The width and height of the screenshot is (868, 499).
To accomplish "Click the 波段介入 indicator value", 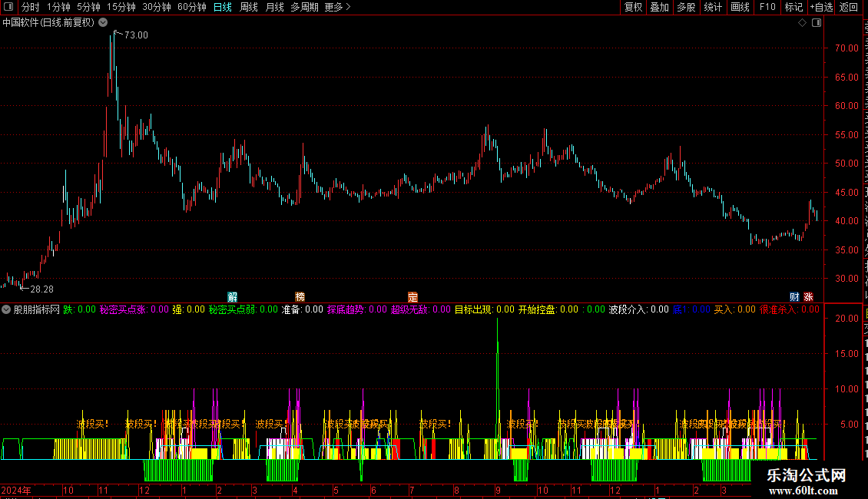I will point(639,310).
